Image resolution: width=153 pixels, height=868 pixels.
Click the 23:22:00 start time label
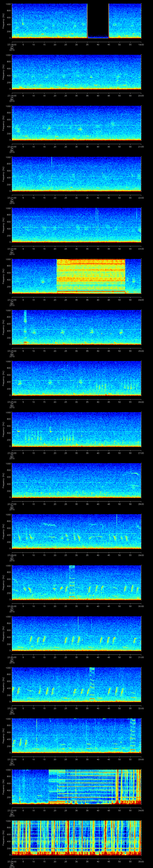(x=12, y=249)
